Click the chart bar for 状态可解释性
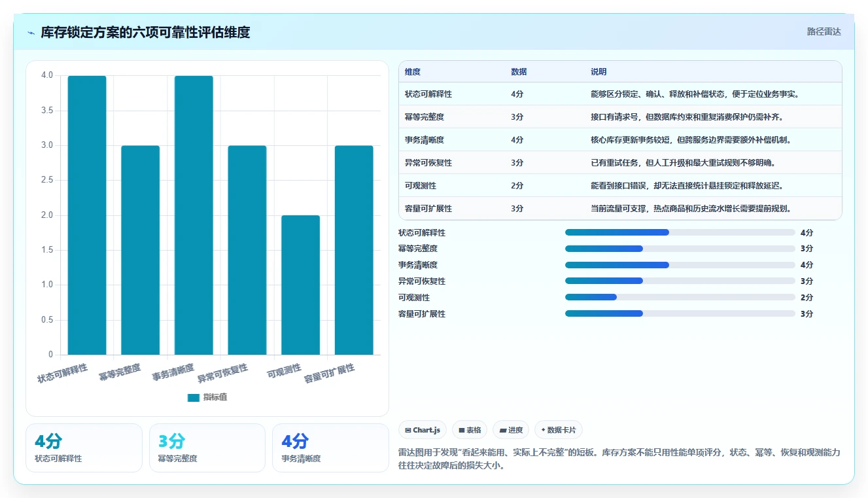 click(x=87, y=215)
